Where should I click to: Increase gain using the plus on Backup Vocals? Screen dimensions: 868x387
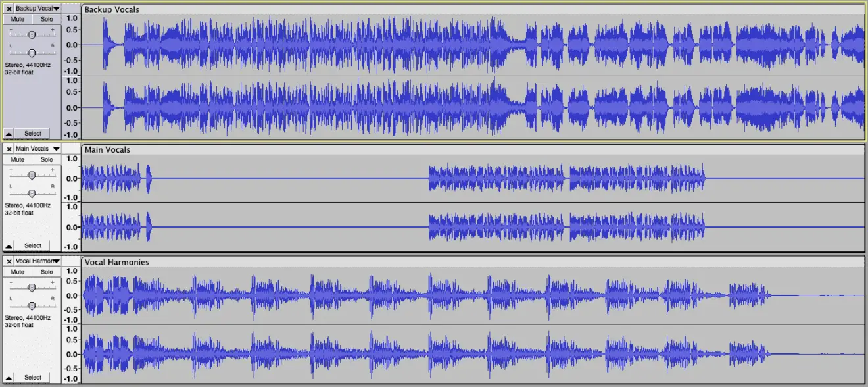tap(51, 29)
